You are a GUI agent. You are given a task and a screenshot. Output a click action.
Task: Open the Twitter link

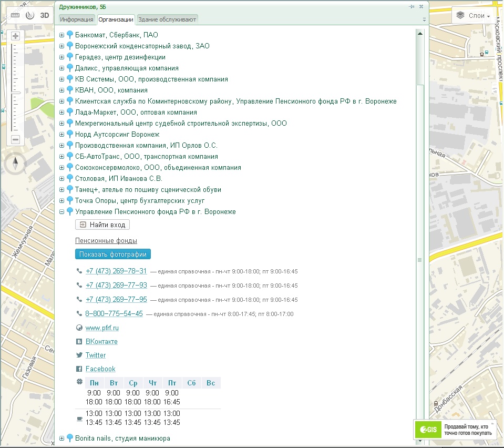pos(96,355)
